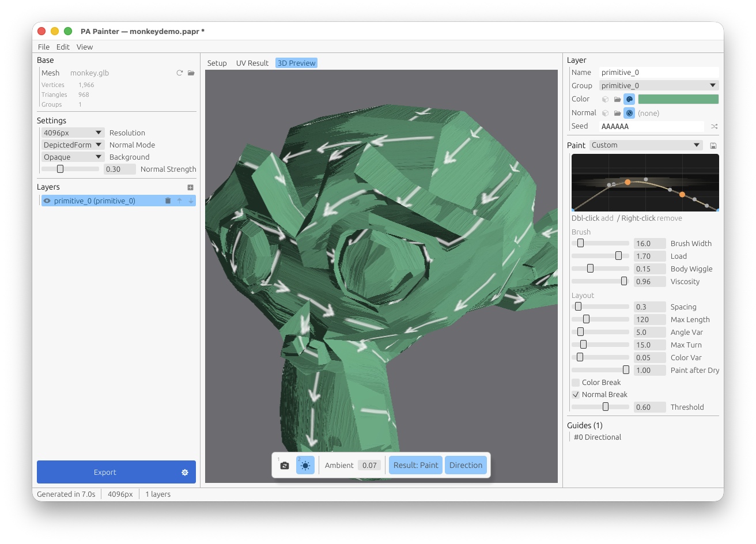Switch to the UV Result tab
Viewport: 756px width, 544px height.
252,63
